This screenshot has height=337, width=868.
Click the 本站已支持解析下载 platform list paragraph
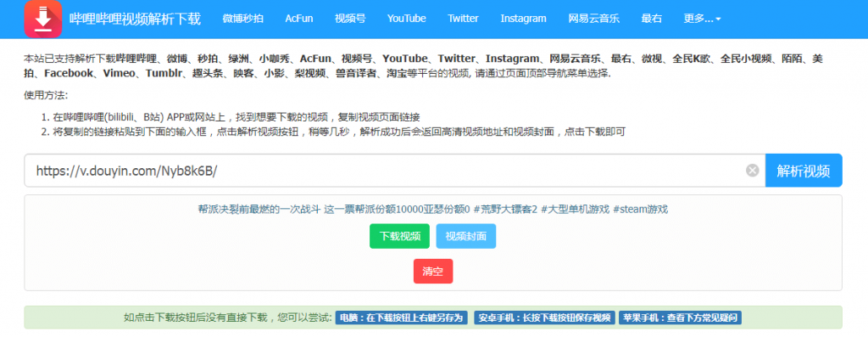click(x=424, y=65)
